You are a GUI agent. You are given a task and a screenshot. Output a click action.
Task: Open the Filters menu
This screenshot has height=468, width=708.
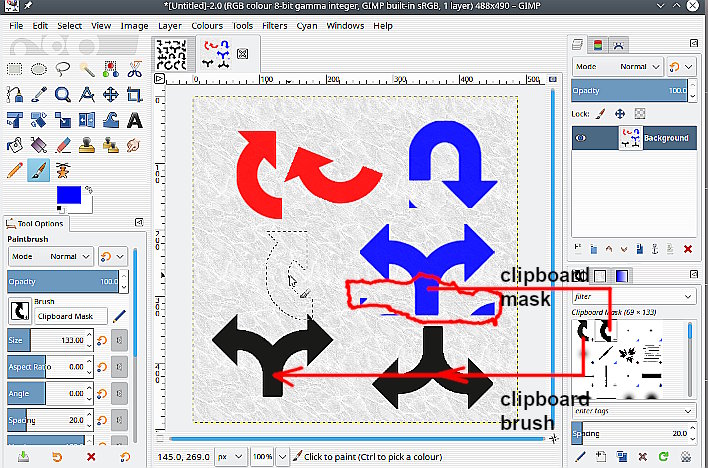(x=274, y=25)
